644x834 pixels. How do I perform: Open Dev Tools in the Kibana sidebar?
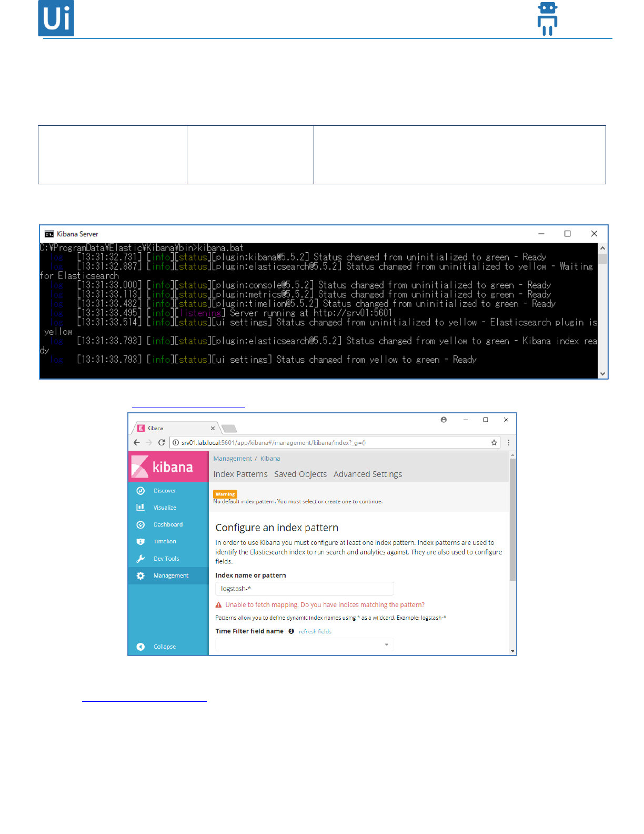click(166, 559)
